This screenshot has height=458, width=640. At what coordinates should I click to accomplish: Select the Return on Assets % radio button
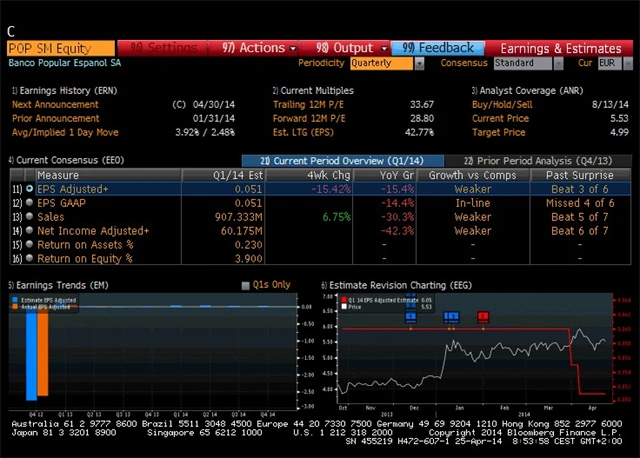29,244
